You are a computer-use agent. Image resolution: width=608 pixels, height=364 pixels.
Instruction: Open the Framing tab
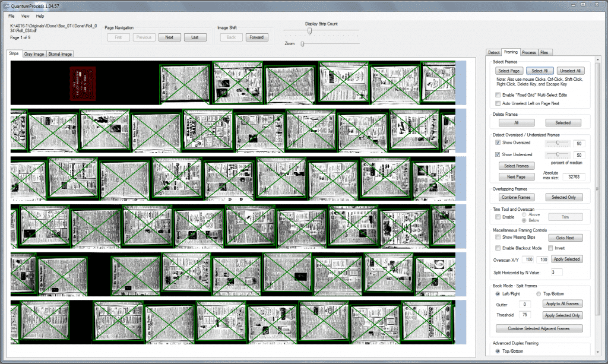tap(511, 52)
